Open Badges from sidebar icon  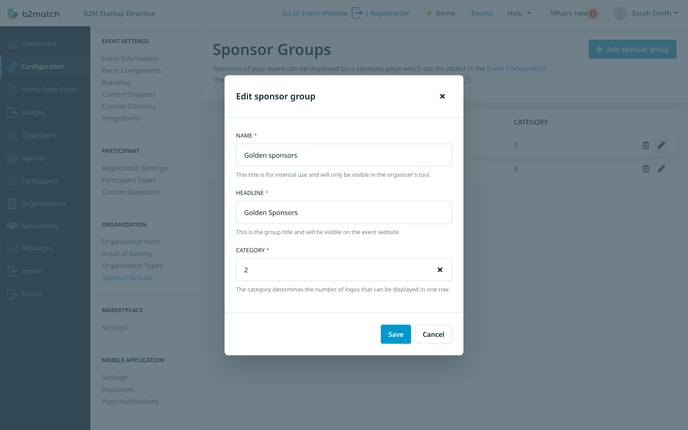(12, 112)
